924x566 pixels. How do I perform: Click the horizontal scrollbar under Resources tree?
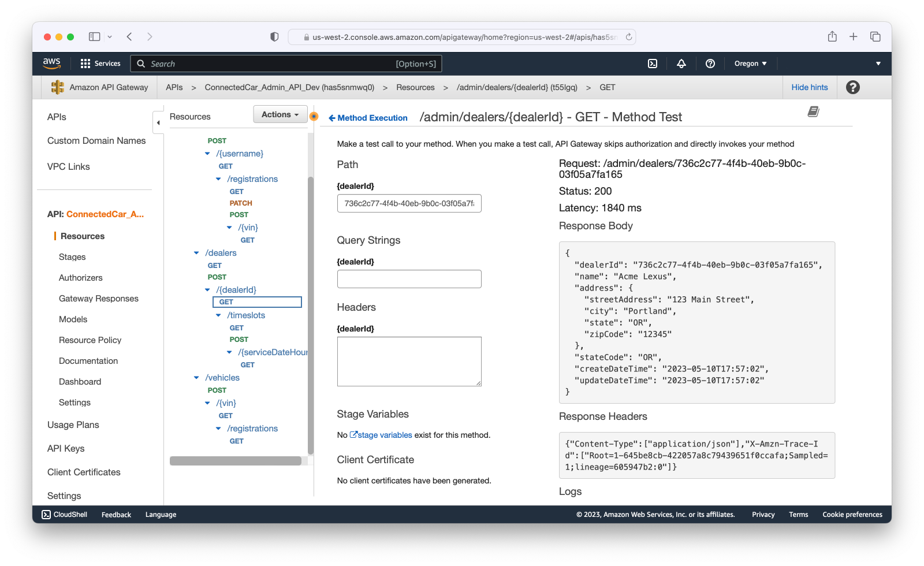tap(236, 461)
